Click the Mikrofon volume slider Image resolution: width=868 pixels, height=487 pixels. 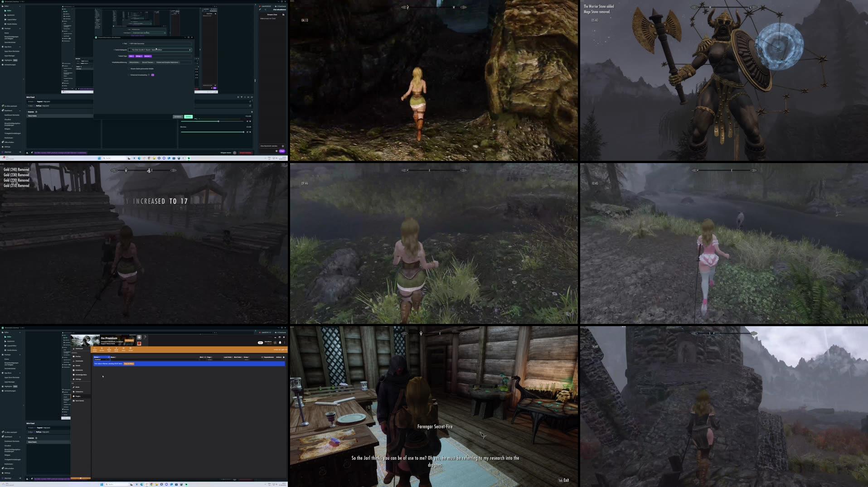coord(212,132)
